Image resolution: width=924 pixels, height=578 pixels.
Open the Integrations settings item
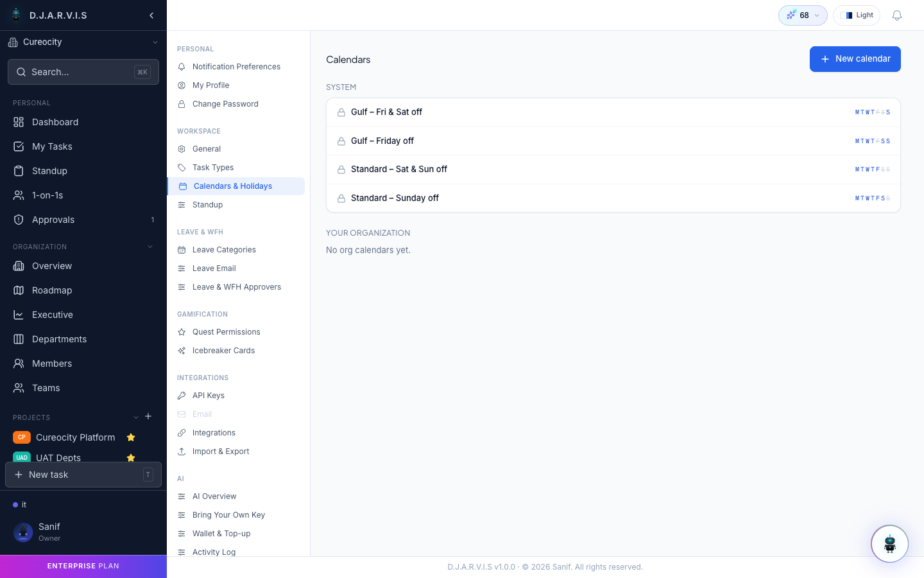pos(236,433)
